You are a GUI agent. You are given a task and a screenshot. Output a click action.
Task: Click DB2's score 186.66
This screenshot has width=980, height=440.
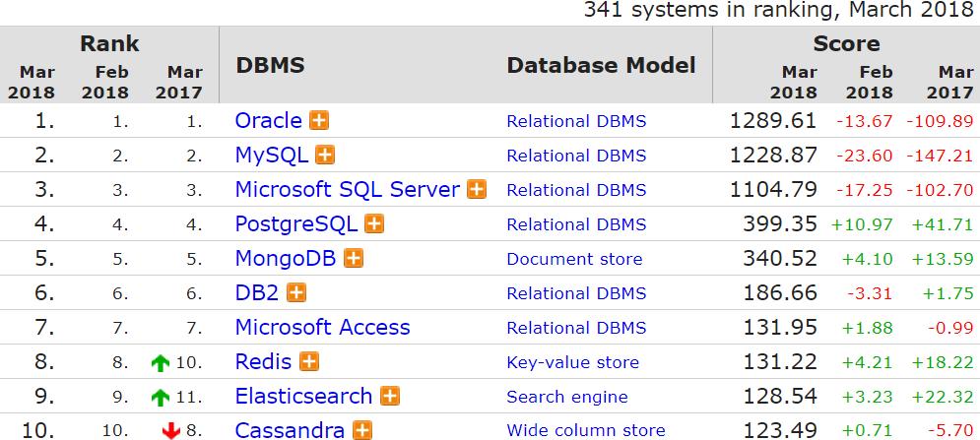780,292
